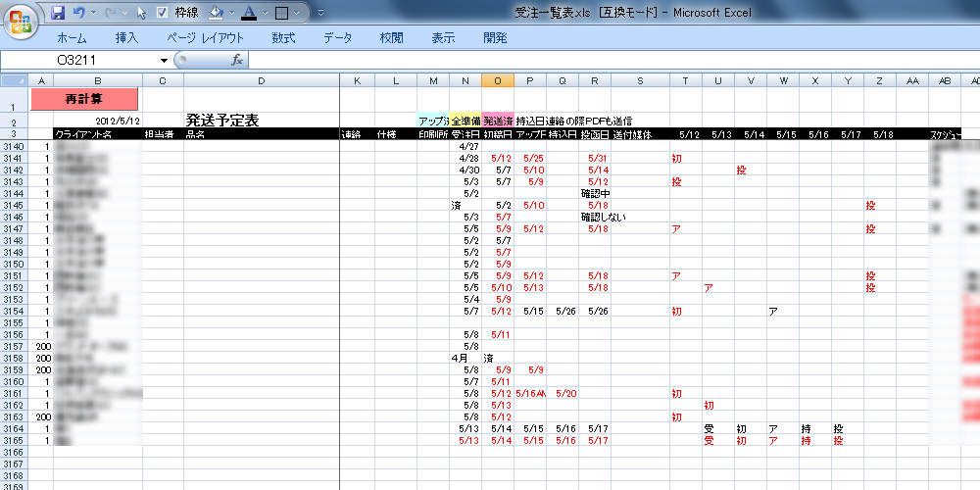Expand the fill color dropdown arrow

(230, 14)
